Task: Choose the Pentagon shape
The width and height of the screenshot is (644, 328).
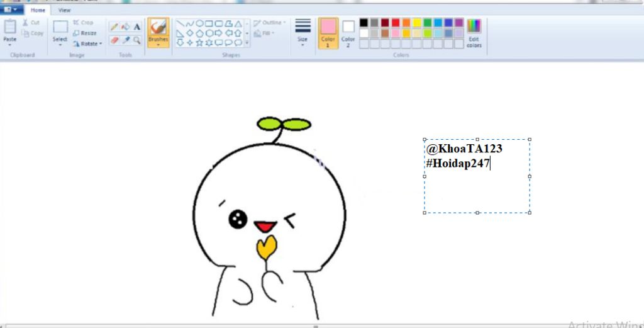Action: [x=199, y=33]
